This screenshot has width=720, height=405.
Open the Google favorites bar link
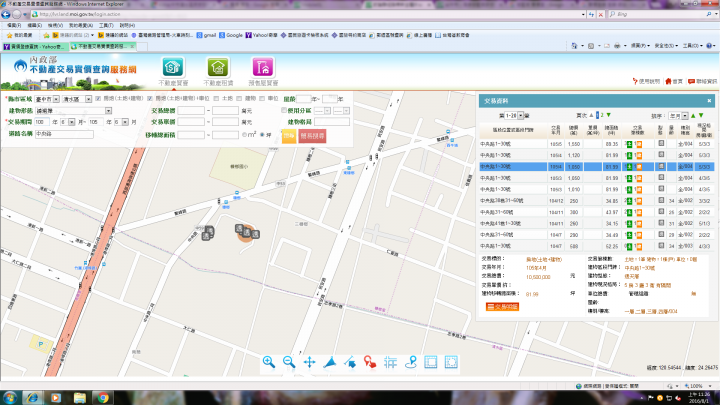point(231,35)
